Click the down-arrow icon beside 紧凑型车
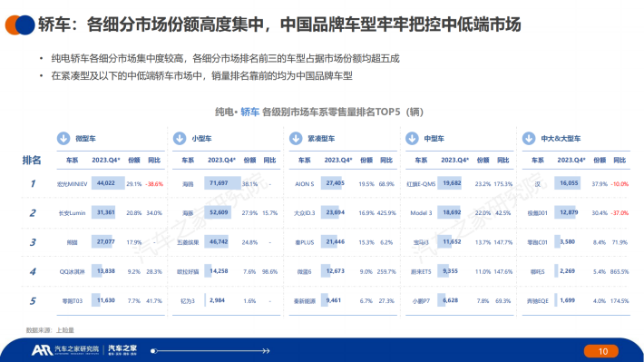 pyautogui.click(x=296, y=138)
